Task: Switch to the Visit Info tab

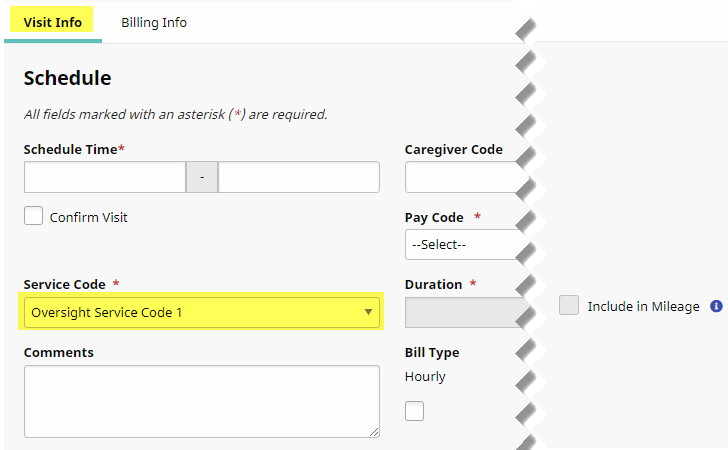Action: tap(53, 22)
